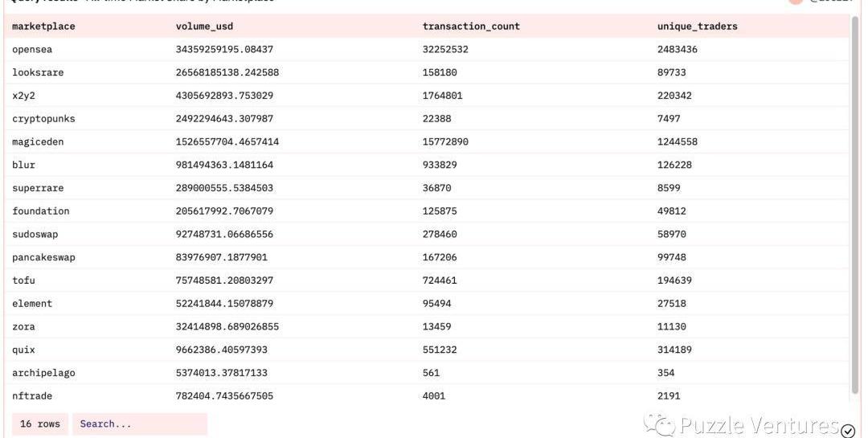Viewport: 868px width, 438px height.
Task: Click the 16 rows count label
Action: pos(40,424)
